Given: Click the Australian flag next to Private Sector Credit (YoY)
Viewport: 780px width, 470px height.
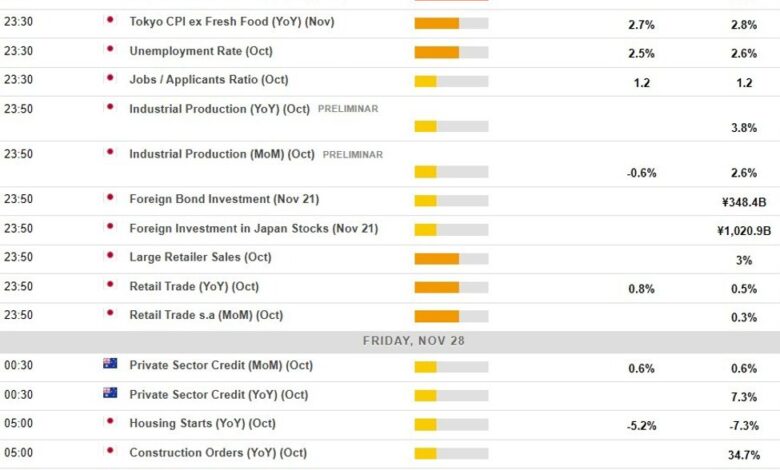Looking at the screenshot, I should coord(110,393).
